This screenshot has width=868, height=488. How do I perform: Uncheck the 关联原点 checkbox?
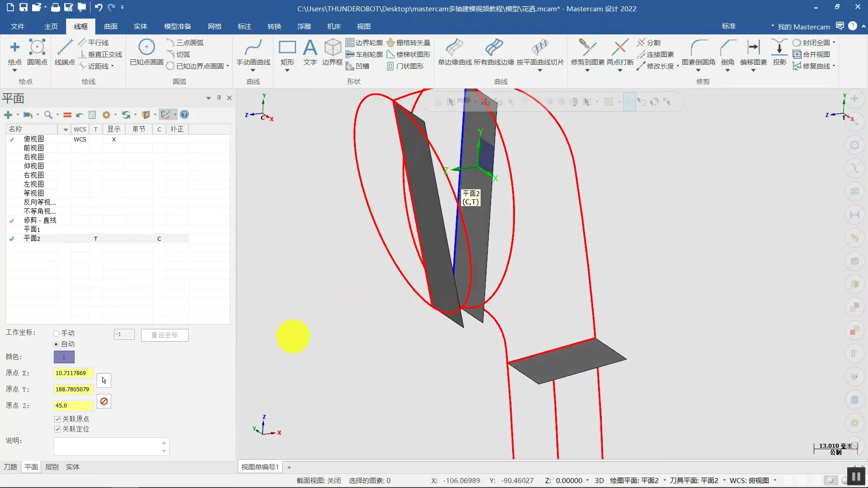tap(57, 419)
